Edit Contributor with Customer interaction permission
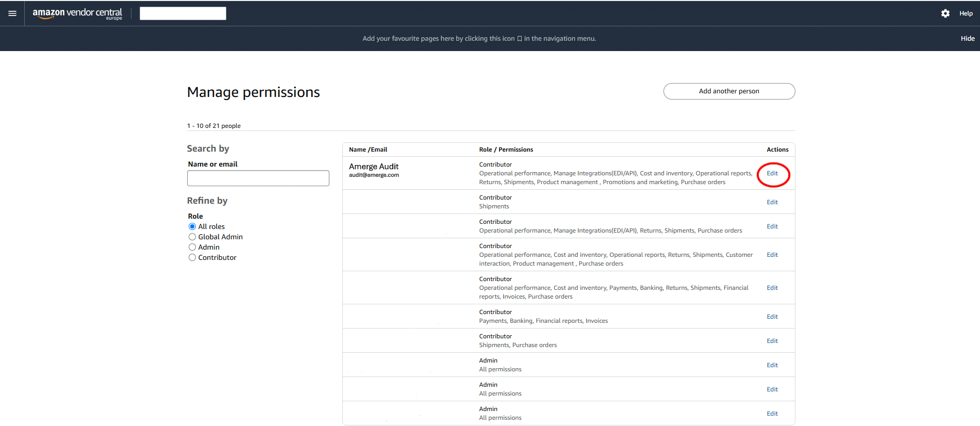The image size is (980, 426). click(x=772, y=255)
